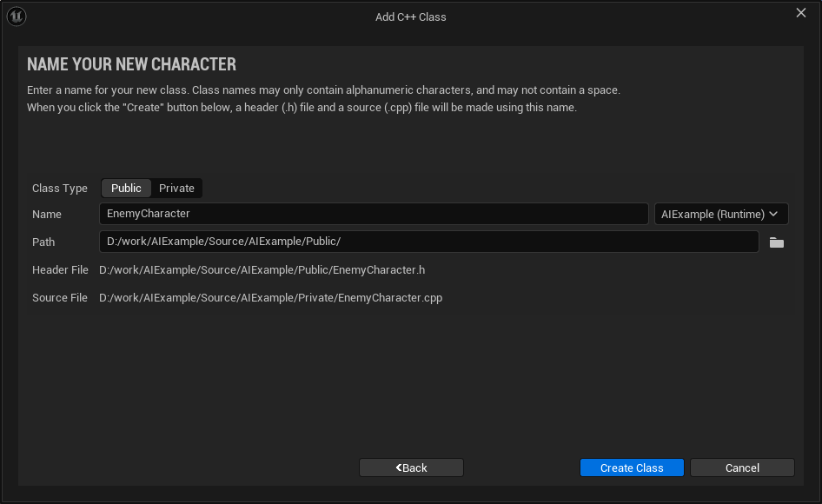Click the Create Class button
Screen dimensions: 822x504
(632, 468)
